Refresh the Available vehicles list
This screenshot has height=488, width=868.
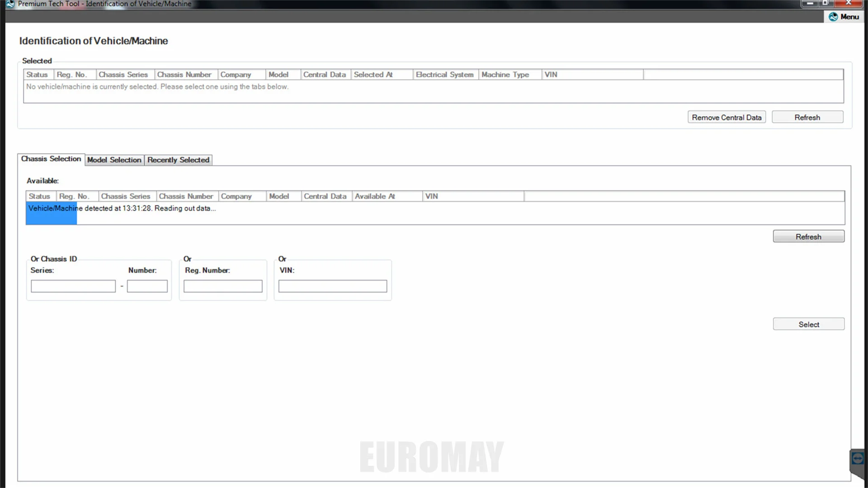click(x=808, y=237)
